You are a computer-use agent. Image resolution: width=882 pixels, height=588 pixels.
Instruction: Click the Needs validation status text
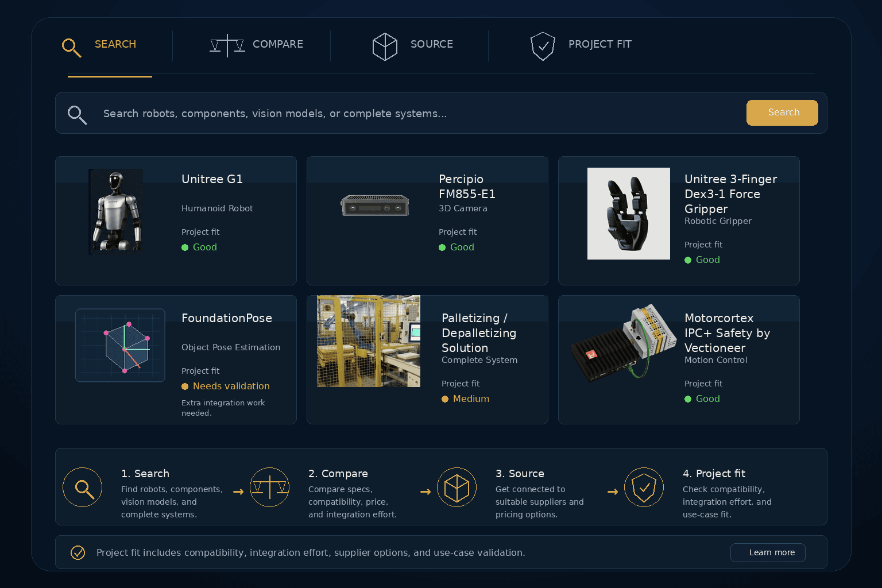[231, 386]
